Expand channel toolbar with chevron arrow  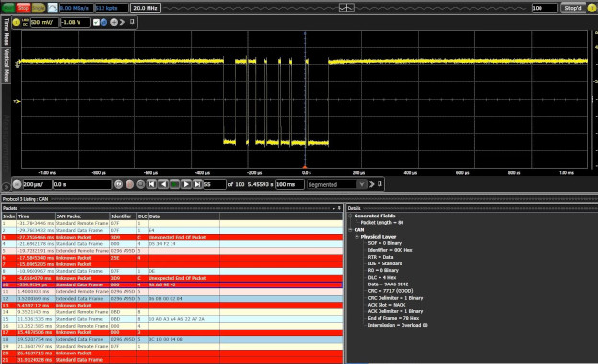(122, 22)
